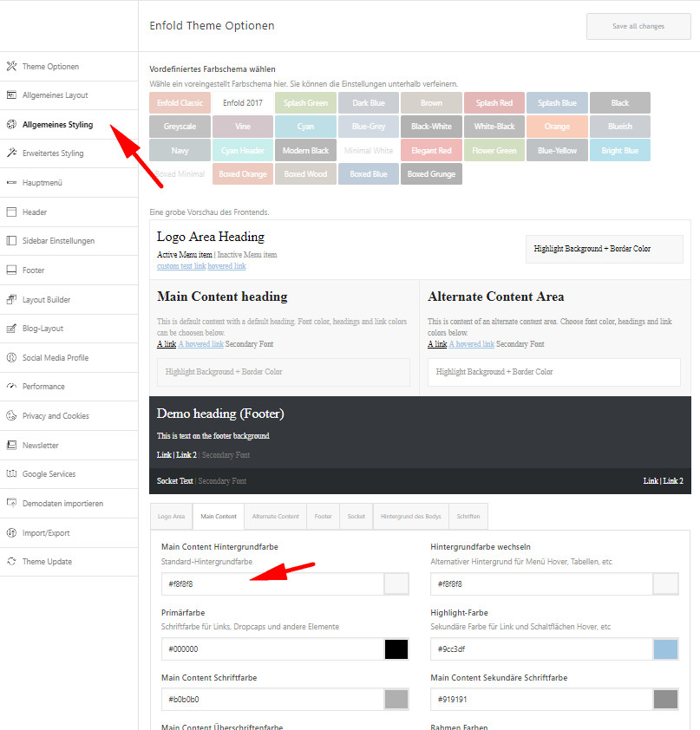Apply the Bright Blue color scheme
700x730 pixels.
(x=620, y=150)
